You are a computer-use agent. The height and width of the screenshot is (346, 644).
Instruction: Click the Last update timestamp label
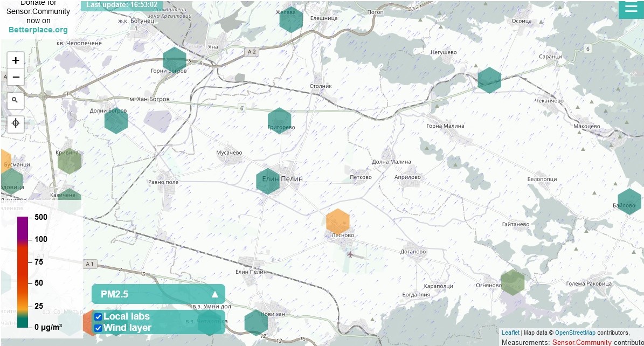121,5
